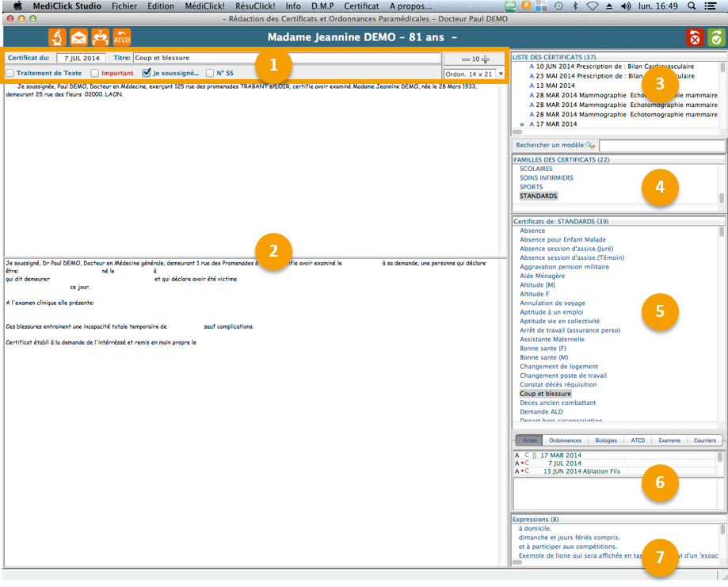Enable the Traitement de Texte checkbox
728x587 pixels.
tap(10, 74)
